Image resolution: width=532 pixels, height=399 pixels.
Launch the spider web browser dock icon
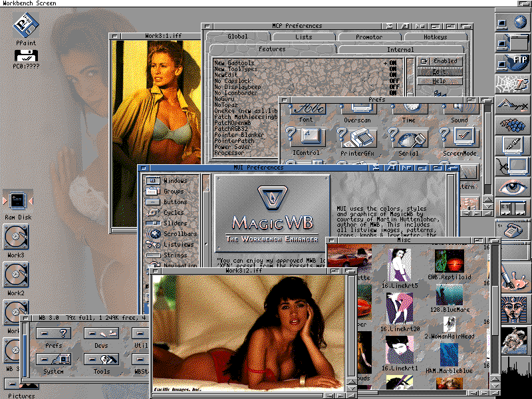[x=512, y=84]
